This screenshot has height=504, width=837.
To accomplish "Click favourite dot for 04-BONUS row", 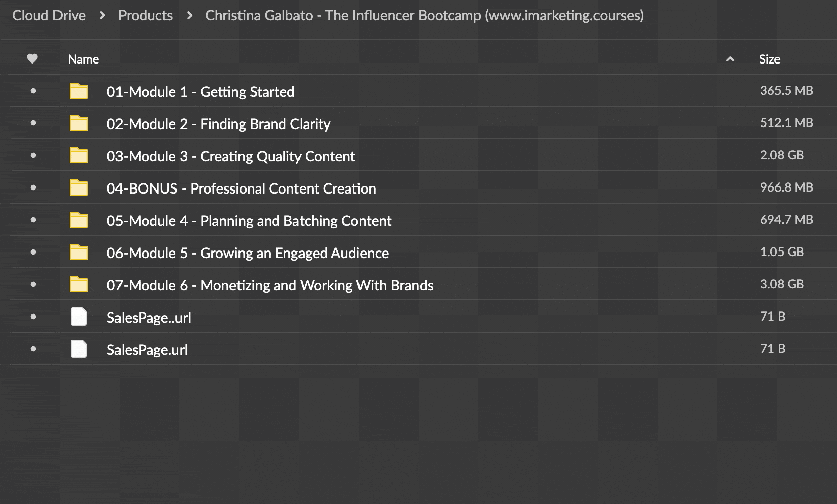I will (x=33, y=187).
